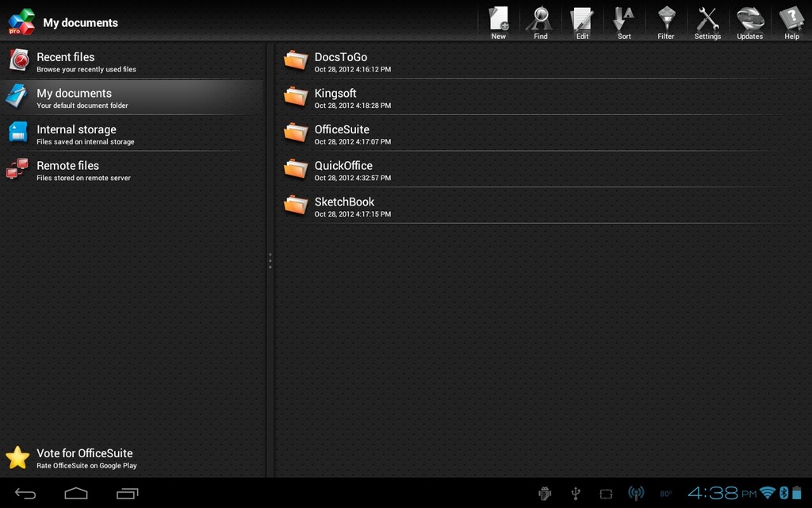Open Remote files section
The width and height of the screenshot is (812, 508).
coord(132,170)
